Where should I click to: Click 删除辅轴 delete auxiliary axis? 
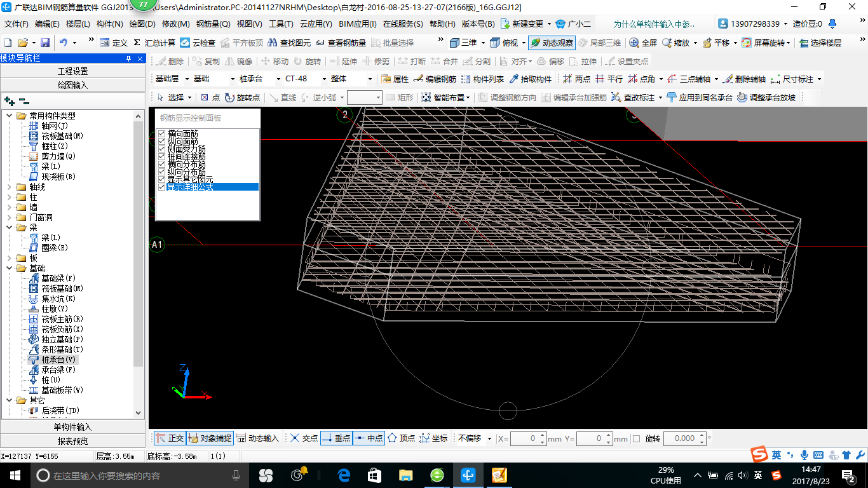(744, 79)
